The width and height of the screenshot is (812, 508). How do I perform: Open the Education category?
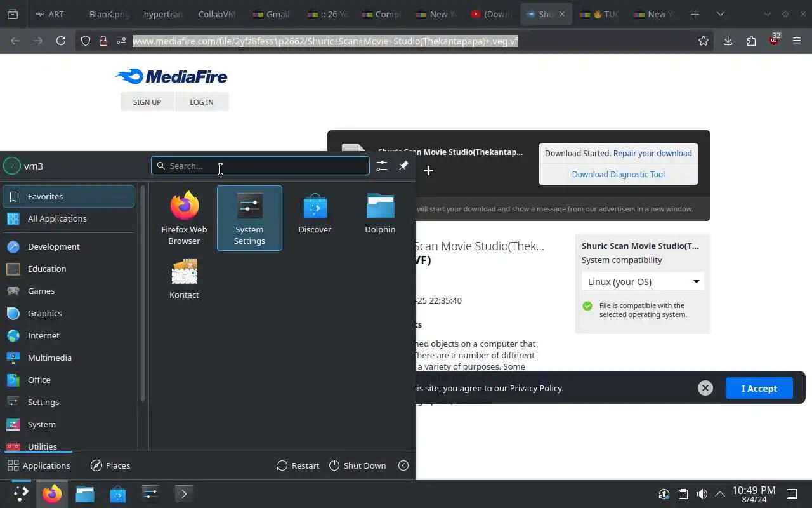coord(69,269)
